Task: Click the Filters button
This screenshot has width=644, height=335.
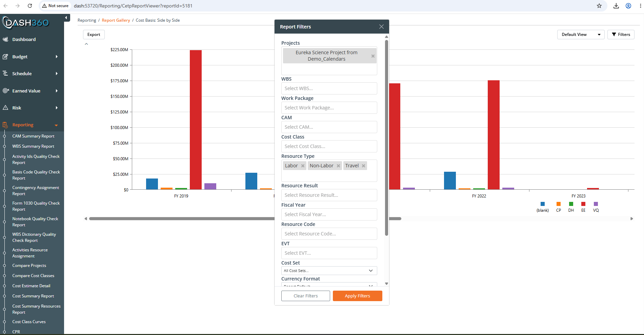Action: point(621,35)
